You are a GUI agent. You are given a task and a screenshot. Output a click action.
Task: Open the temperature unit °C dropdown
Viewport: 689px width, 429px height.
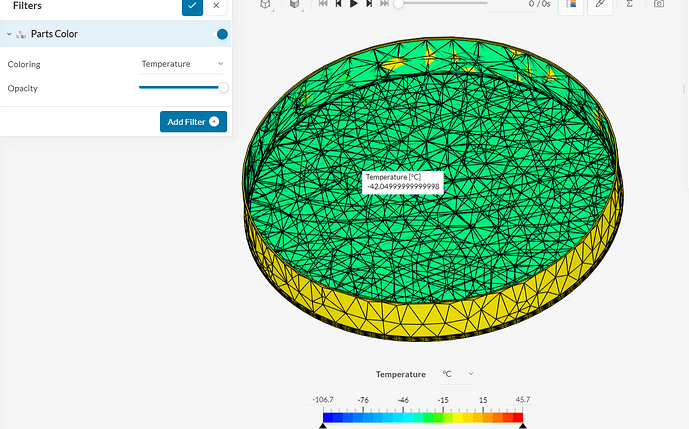point(457,374)
